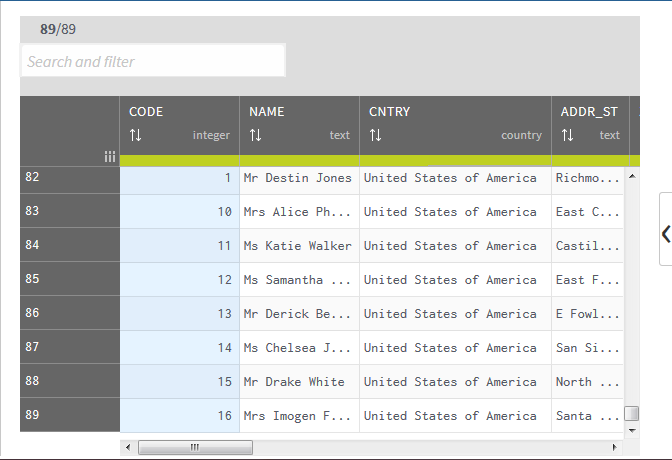Viewport: 672px width, 460px height.
Task: Select row number 86
Action: click(70, 313)
